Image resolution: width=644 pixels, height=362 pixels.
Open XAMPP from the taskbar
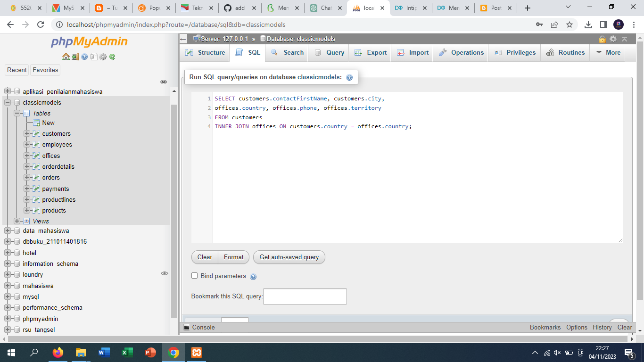tap(197, 353)
